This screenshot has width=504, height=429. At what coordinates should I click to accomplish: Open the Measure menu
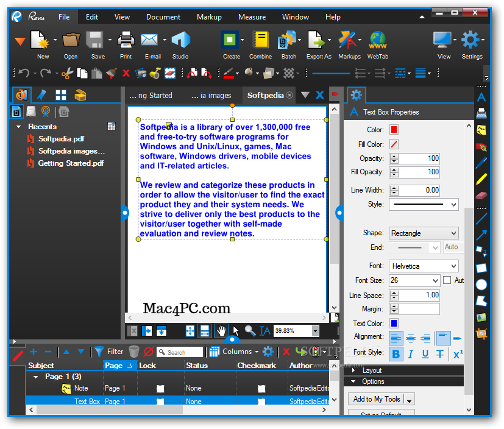point(252,16)
